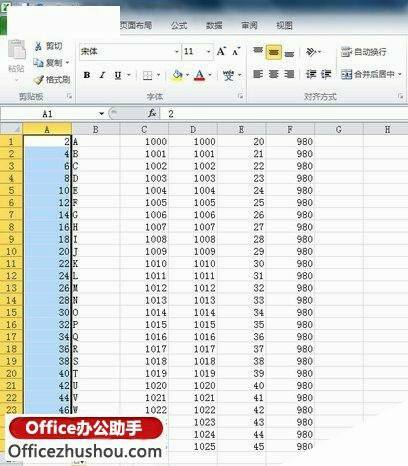Click the insert function fx icon
This screenshot has height=466, width=408.
coord(152,114)
